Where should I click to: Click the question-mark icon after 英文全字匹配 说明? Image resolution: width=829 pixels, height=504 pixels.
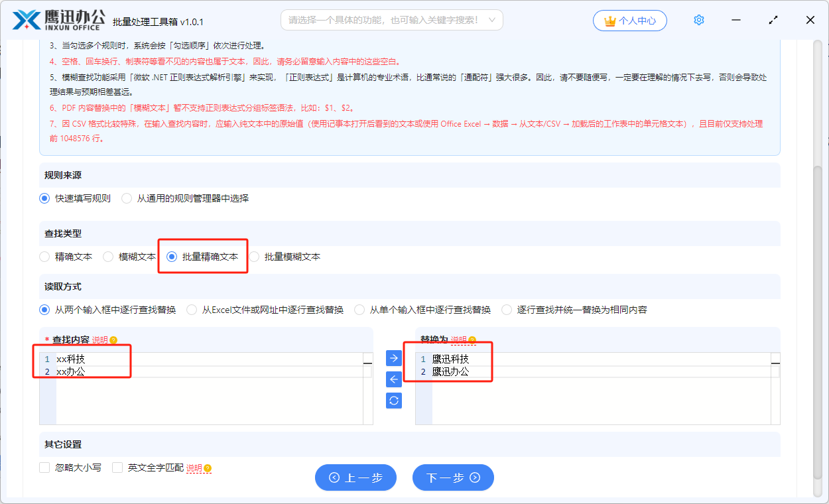click(x=208, y=468)
